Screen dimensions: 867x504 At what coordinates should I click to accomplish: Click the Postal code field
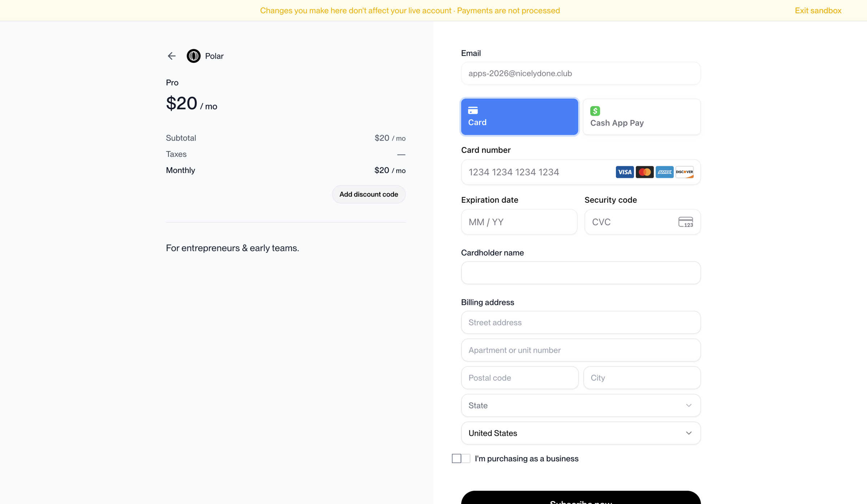click(x=519, y=378)
